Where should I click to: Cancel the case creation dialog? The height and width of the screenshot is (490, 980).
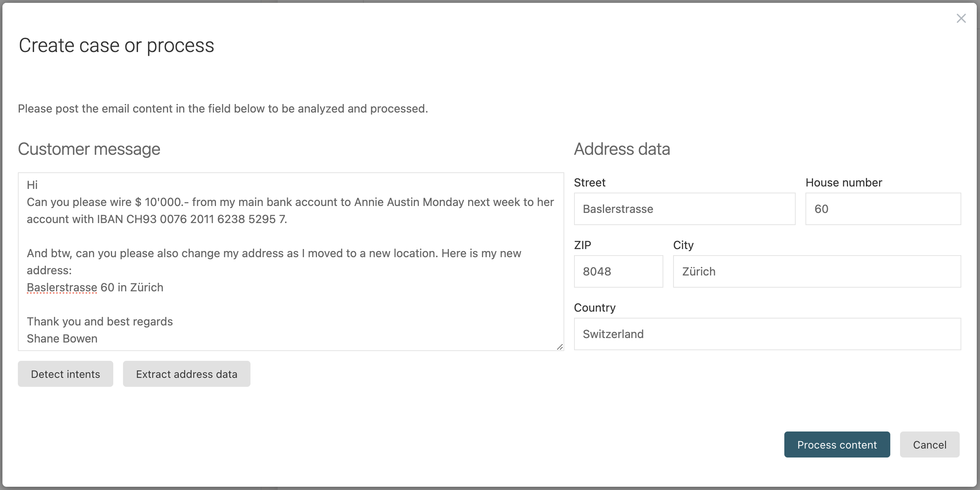(929, 444)
